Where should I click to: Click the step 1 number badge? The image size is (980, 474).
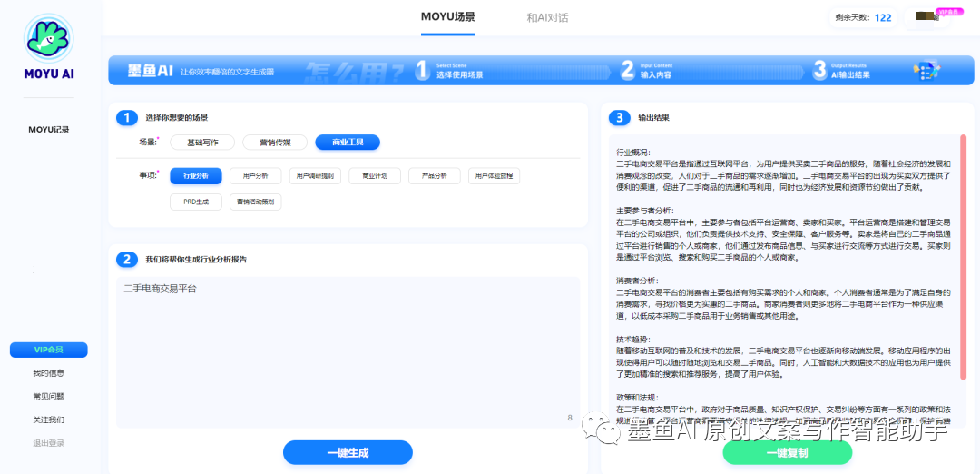(126, 117)
